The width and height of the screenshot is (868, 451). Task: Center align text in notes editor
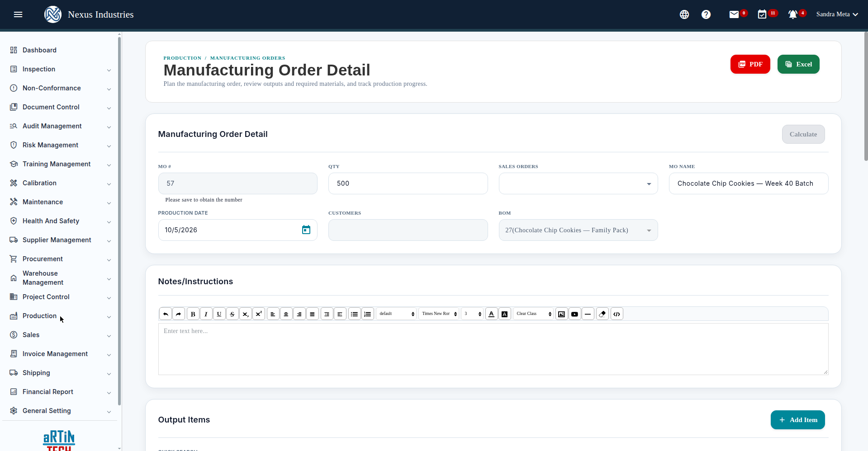point(286,314)
